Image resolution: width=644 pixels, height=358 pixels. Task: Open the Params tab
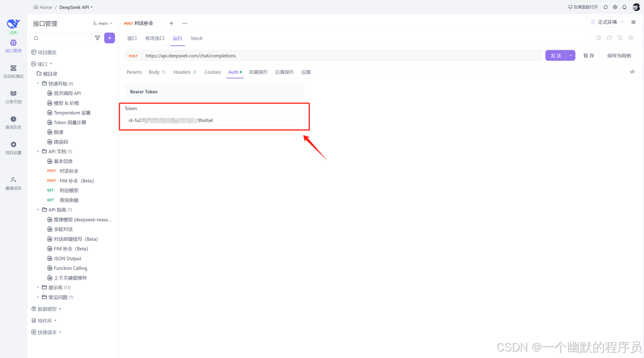coord(134,72)
